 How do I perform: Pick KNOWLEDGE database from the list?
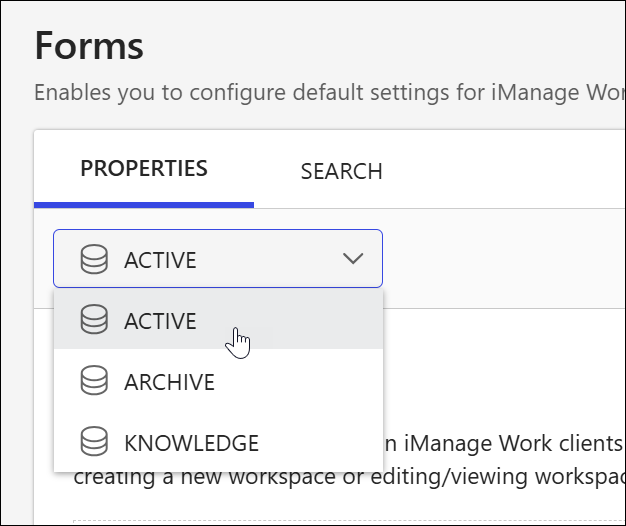point(218,442)
